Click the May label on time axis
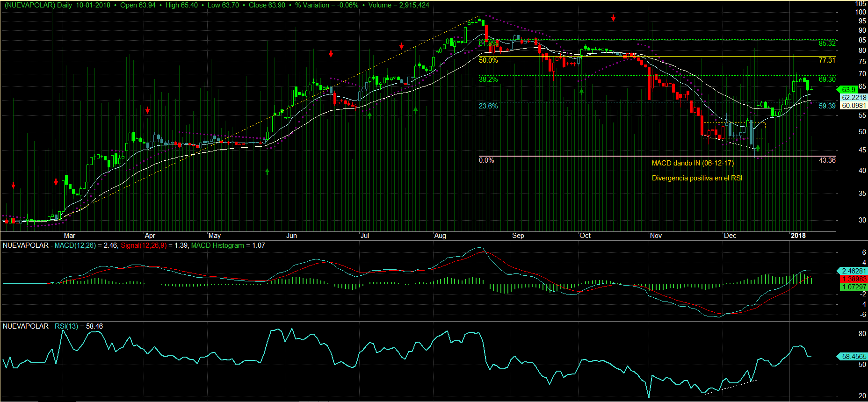868x402 pixels. (214, 236)
